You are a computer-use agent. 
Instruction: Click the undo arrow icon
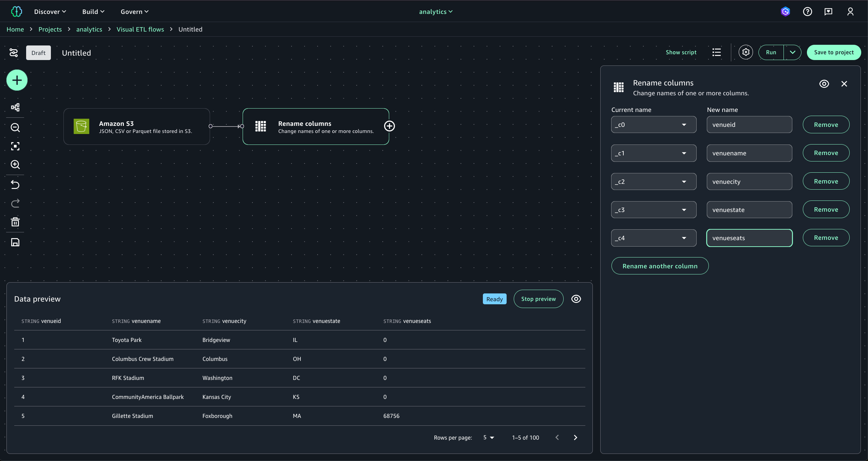(15, 185)
